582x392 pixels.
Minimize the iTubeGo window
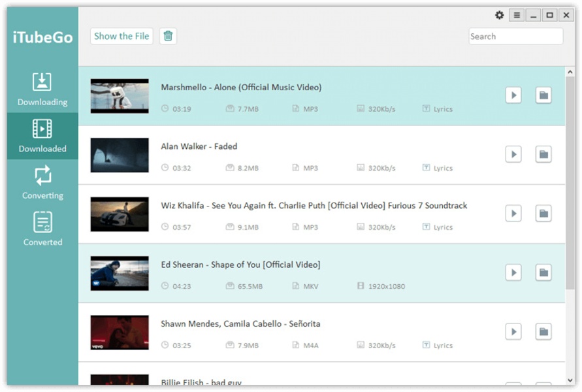pos(534,15)
